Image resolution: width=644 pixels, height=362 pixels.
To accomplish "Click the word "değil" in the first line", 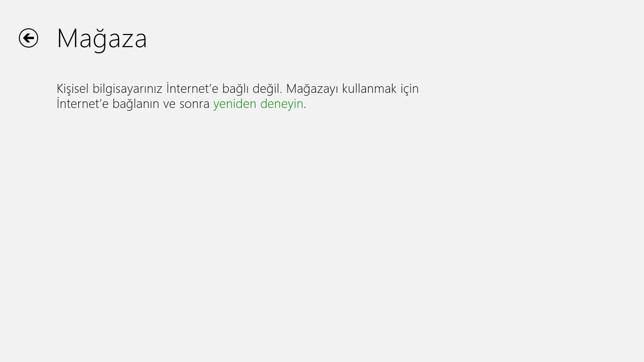I will point(267,89).
